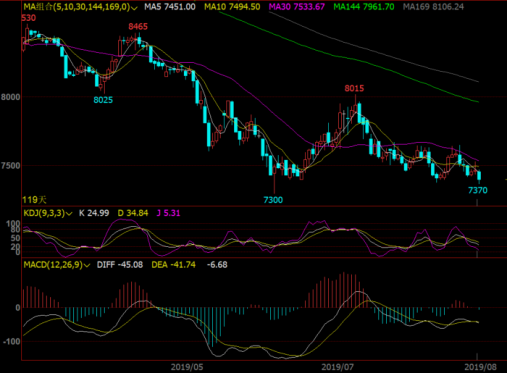Click the last candlestick near 7370

pos(479,177)
